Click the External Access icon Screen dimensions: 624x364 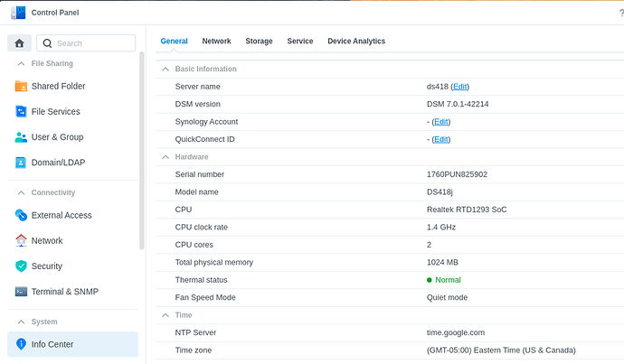point(21,215)
